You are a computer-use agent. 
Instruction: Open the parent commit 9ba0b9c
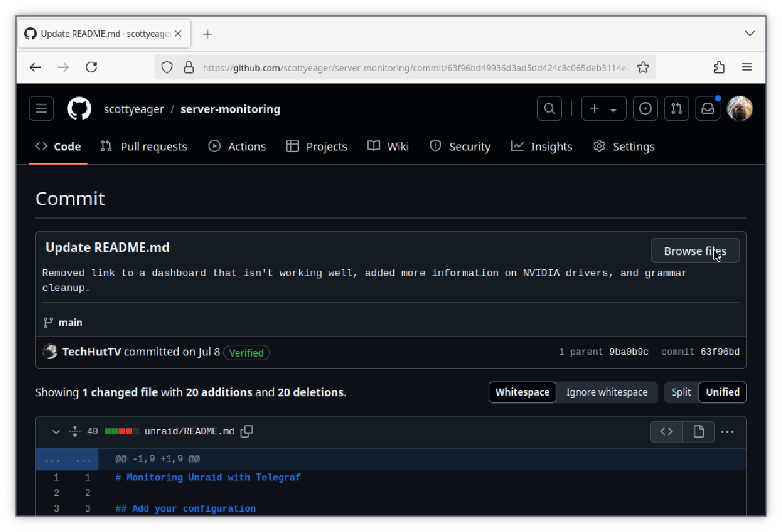pos(628,351)
